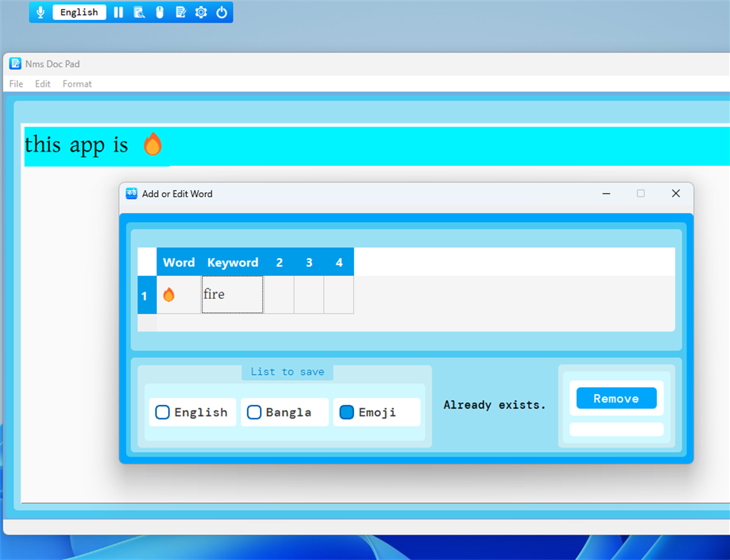Check the Bangla save option
Viewport: 730px width, 560px height.
click(255, 412)
